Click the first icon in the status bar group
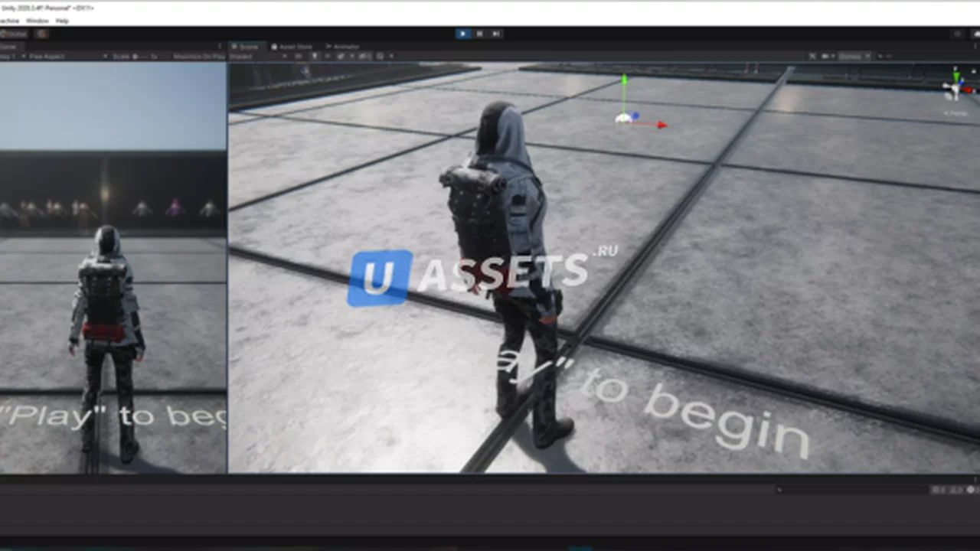This screenshot has width=980, height=551. point(938,490)
